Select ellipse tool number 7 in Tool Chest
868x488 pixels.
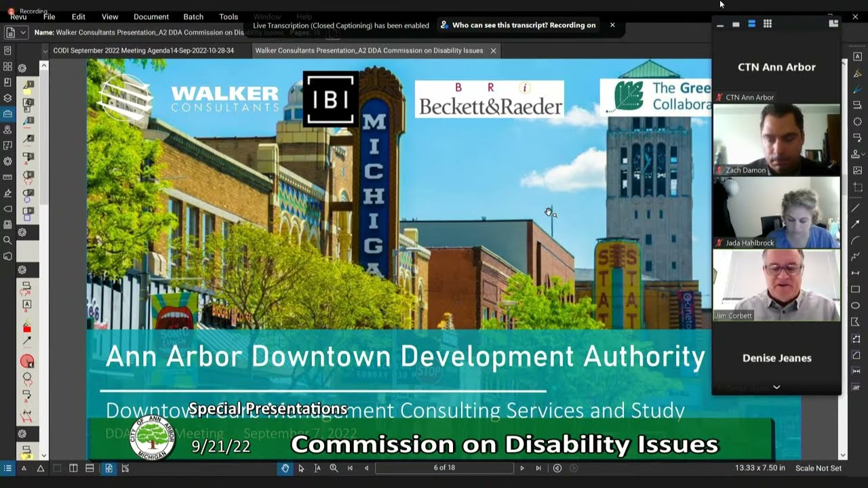pos(27,196)
